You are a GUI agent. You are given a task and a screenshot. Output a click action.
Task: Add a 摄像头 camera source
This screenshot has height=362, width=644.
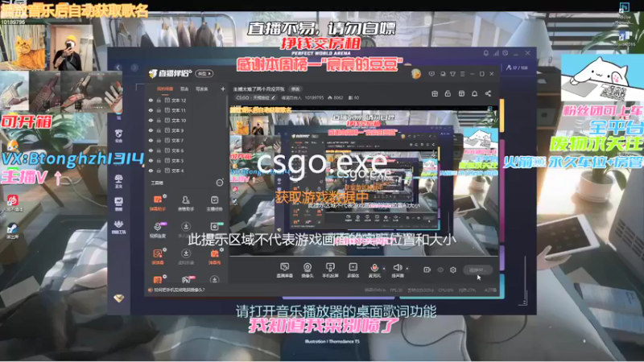pos(308,270)
